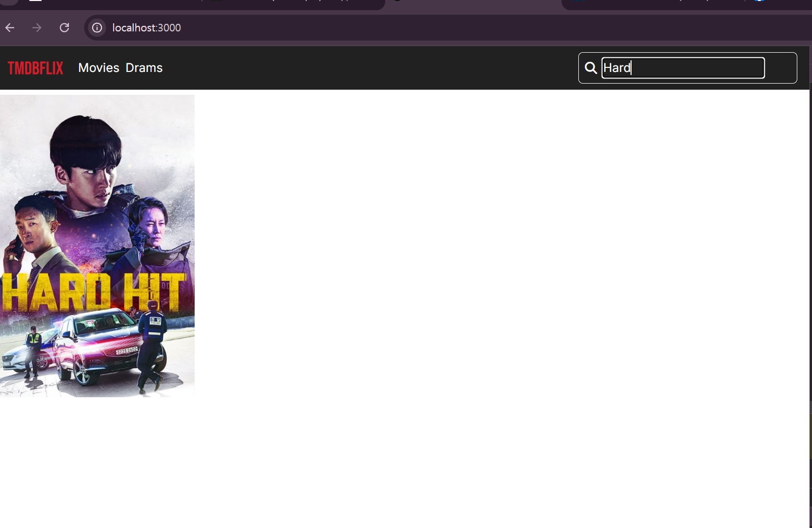
Task: Reload the page with refresh icon
Action: (x=64, y=27)
